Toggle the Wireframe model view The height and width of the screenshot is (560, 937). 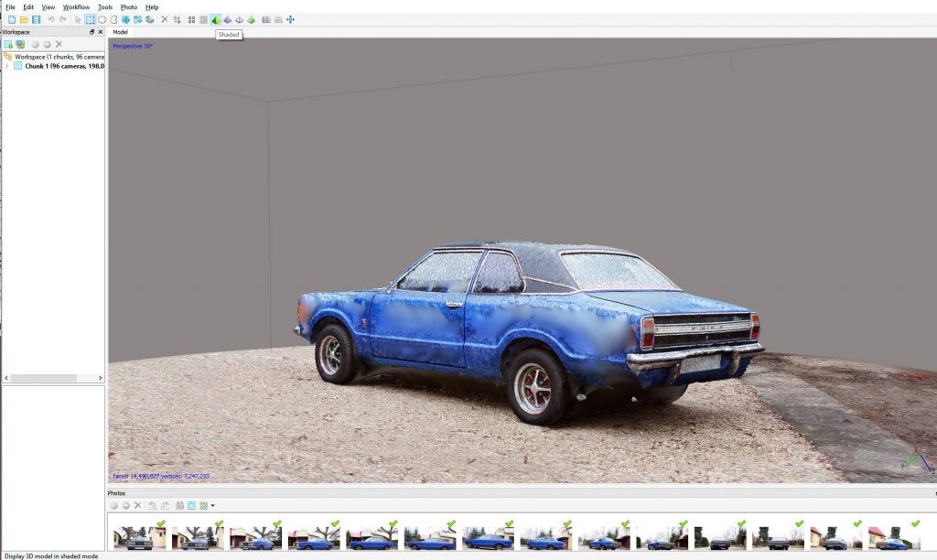[x=239, y=19]
